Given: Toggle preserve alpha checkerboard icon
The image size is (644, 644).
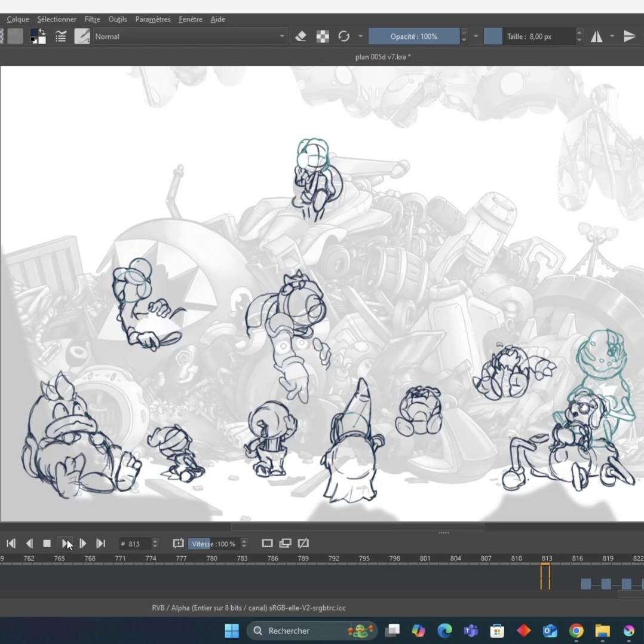Looking at the screenshot, I should click(x=323, y=36).
